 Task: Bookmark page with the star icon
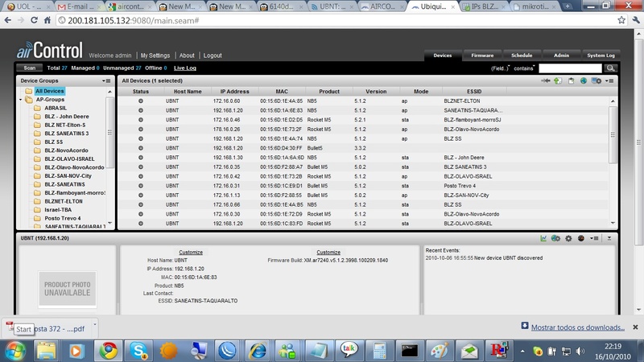click(x=621, y=20)
